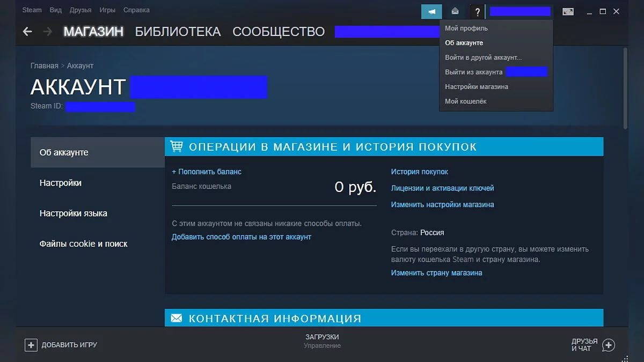This screenshot has height=362, width=644.
Task: Click Изменить страну магазина link
Action: click(x=436, y=273)
